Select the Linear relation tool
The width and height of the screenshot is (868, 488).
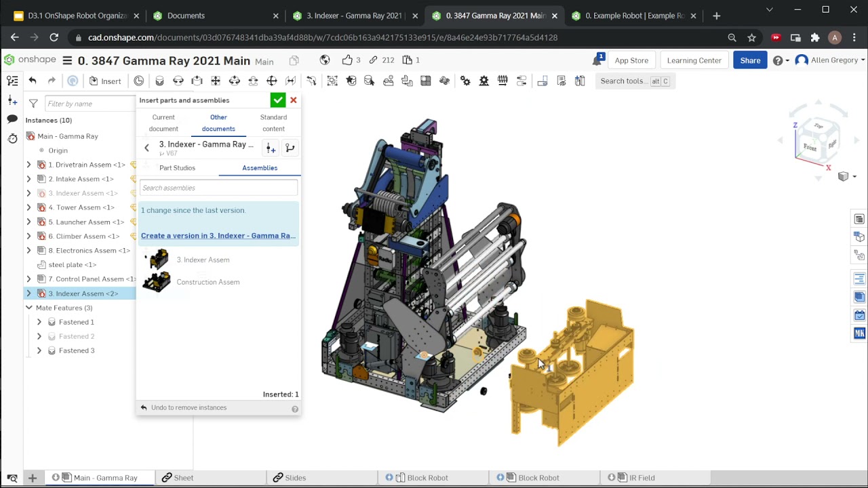coord(521,81)
